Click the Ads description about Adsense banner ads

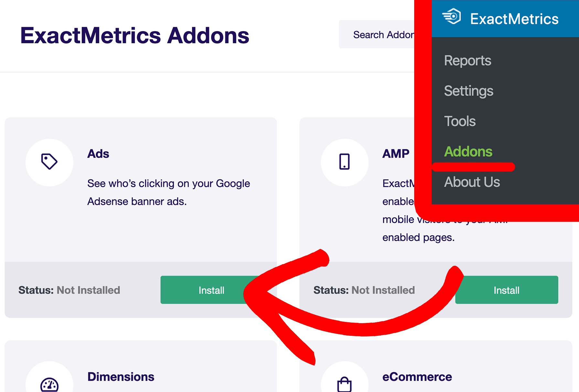click(168, 192)
